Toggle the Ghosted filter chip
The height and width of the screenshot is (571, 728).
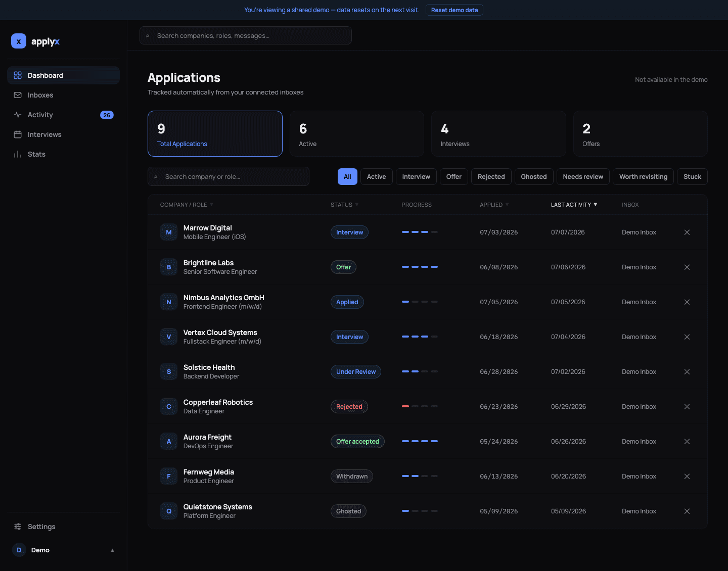[x=534, y=177]
